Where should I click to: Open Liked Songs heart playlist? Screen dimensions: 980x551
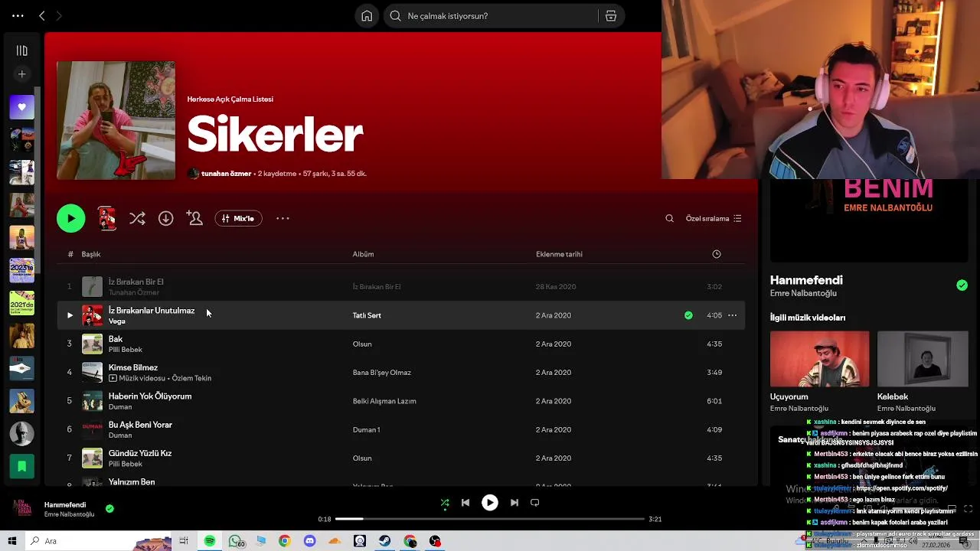21,107
